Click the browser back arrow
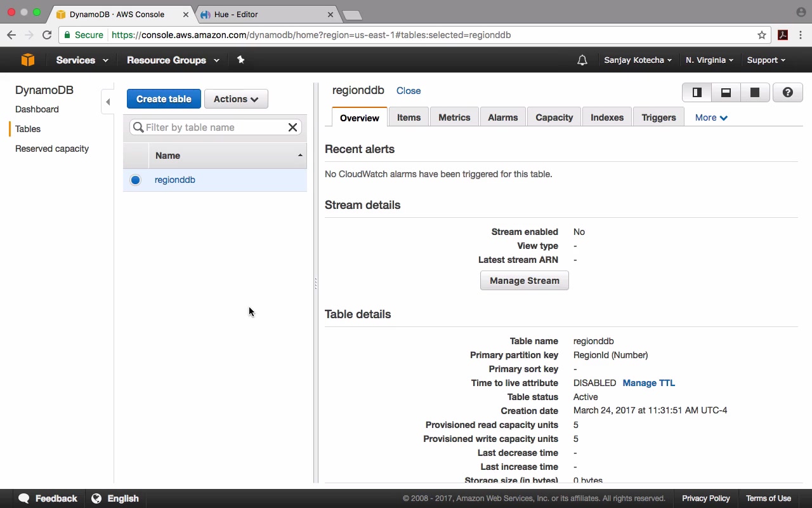812x508 pixels. click(x=11, y=35)
